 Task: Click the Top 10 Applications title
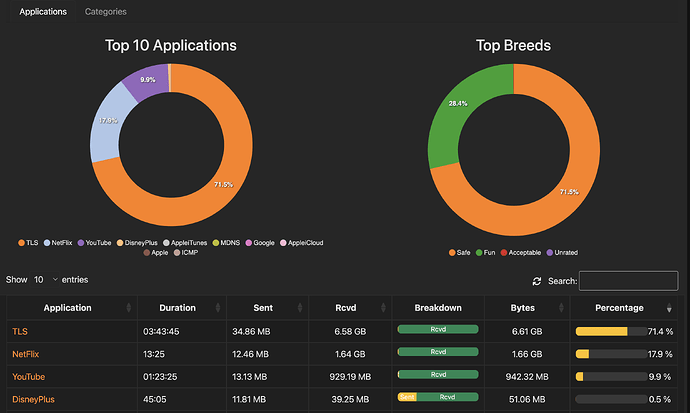171,45
